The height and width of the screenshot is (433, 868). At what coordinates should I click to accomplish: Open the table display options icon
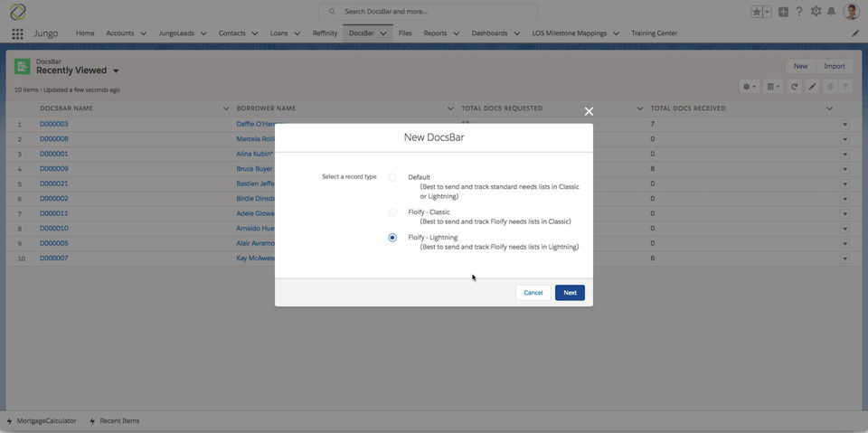[771, 87]
